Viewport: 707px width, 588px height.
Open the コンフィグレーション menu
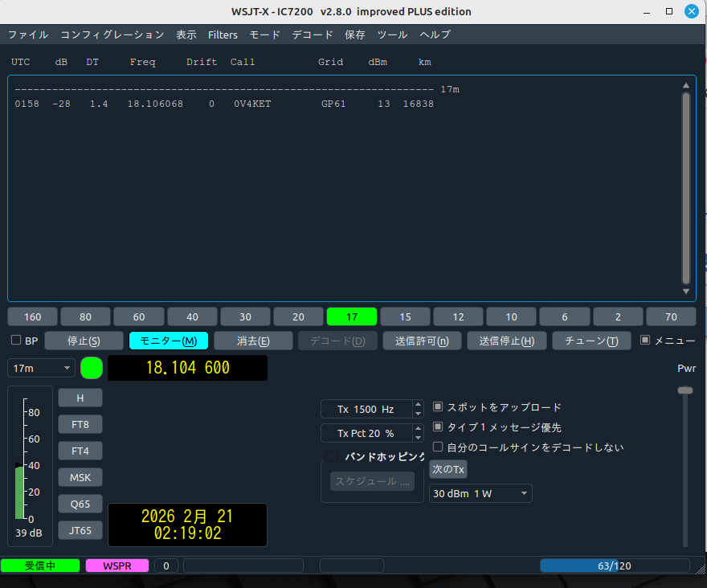pyautogui.click(x=112, y=35)
